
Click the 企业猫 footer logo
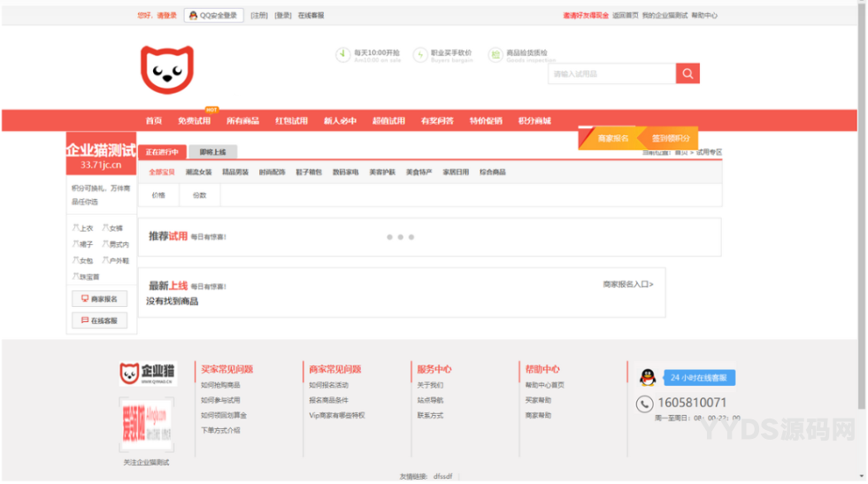click(x=148, y=373)
